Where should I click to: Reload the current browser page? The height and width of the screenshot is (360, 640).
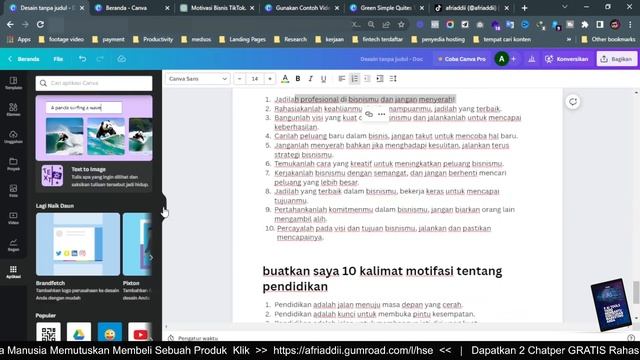40,24
